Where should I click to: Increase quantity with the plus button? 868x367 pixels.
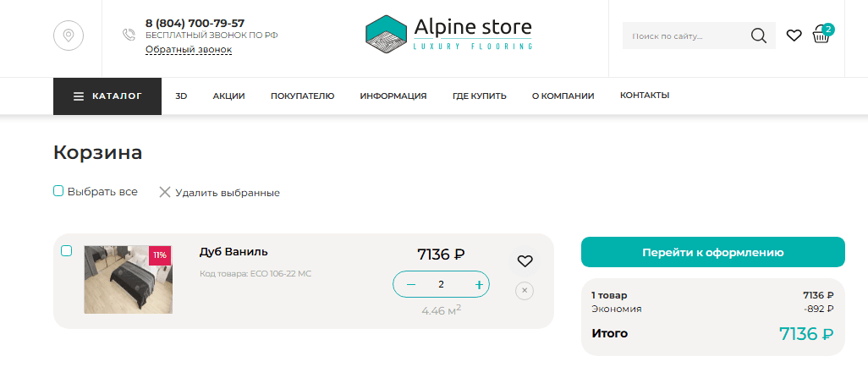point(479,284)
